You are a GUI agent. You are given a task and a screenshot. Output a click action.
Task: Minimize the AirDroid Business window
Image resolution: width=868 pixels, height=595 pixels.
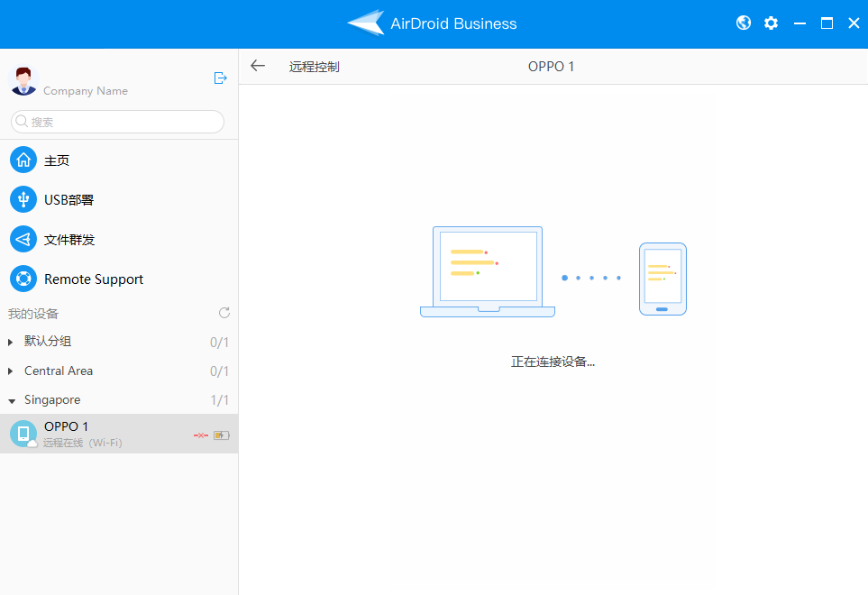pyautogui.click(x=799, y=23)
